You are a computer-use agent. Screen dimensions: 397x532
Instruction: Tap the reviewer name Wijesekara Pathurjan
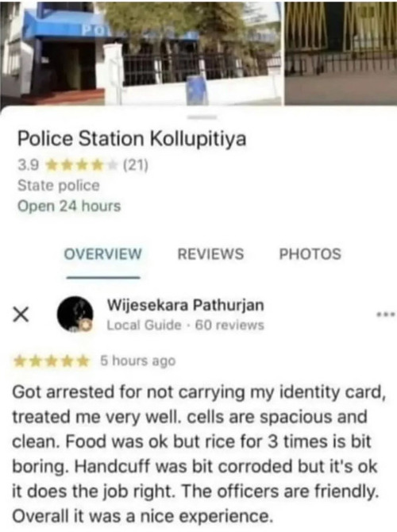pyautogui.click(x=186, y=305)
